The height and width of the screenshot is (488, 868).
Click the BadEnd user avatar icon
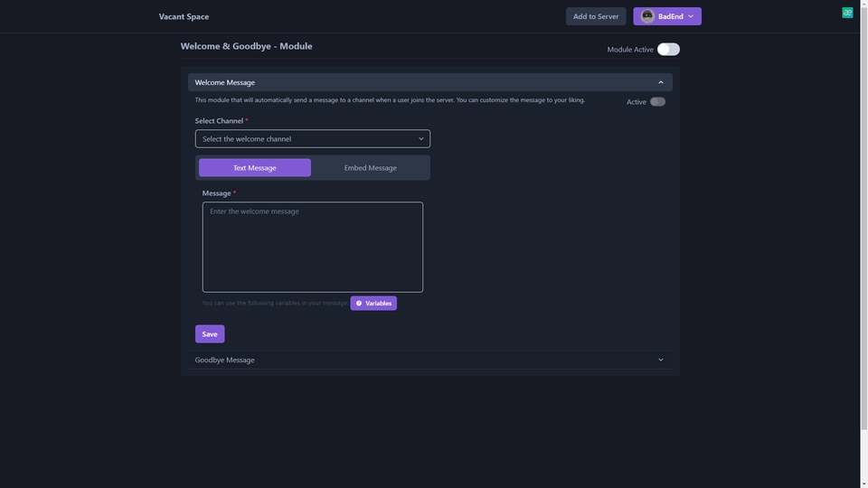[x=647, y=16]
